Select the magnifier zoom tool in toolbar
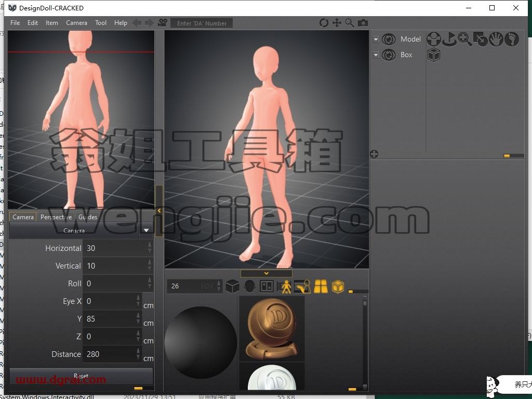 point(350,23)
